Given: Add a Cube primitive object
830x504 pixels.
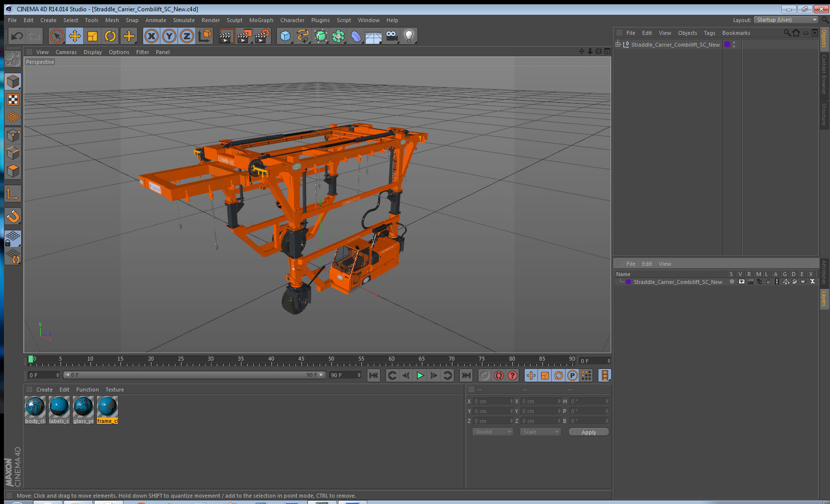Looking at the screenshot, I should (285, 36).
